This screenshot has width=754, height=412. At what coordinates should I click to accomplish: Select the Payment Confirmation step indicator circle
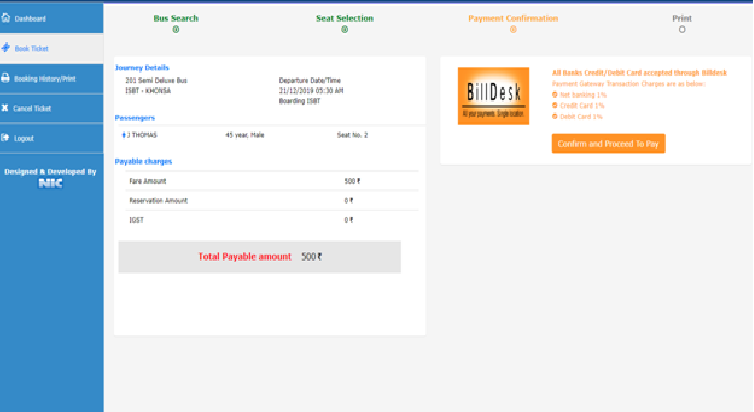513,30
